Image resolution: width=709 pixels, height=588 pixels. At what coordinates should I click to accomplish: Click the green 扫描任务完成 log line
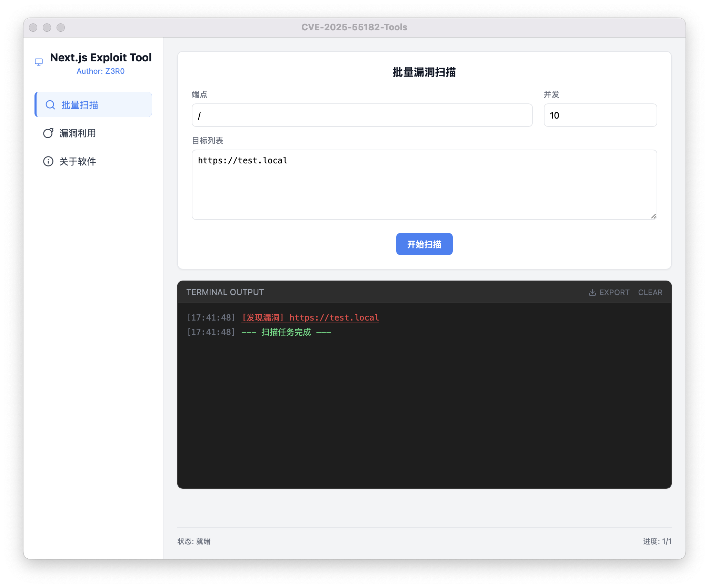pyautogui.click(x=286, y=332)
